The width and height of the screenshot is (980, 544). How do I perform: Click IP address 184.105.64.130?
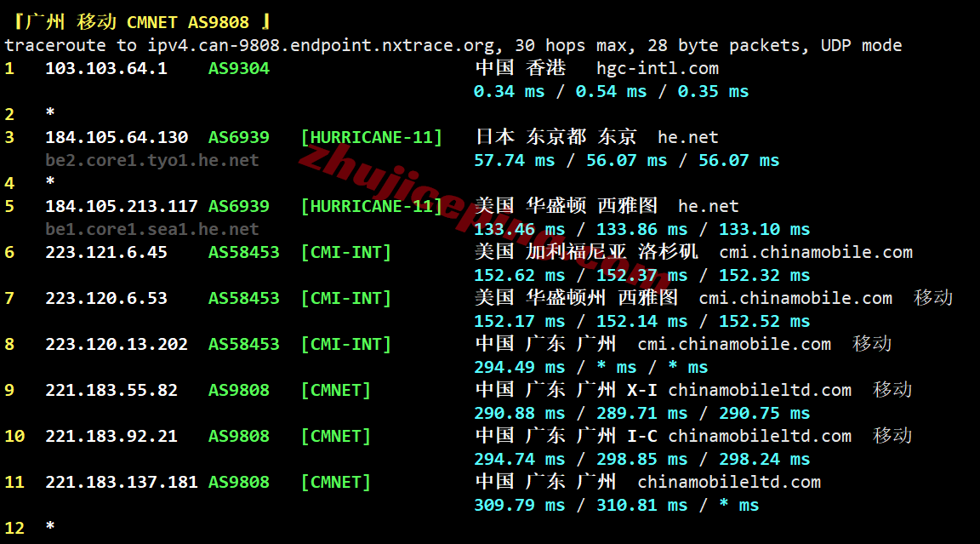point(117,137)
